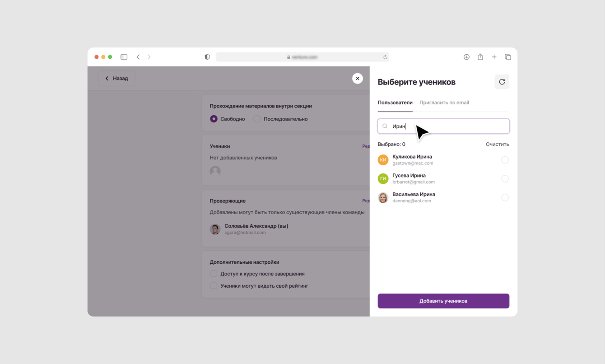Open the Safari downloads icon

(x=466, y=57)
